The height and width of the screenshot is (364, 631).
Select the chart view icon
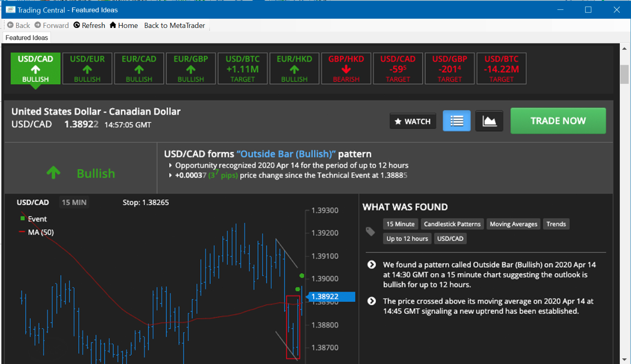[x=489, y=121]
